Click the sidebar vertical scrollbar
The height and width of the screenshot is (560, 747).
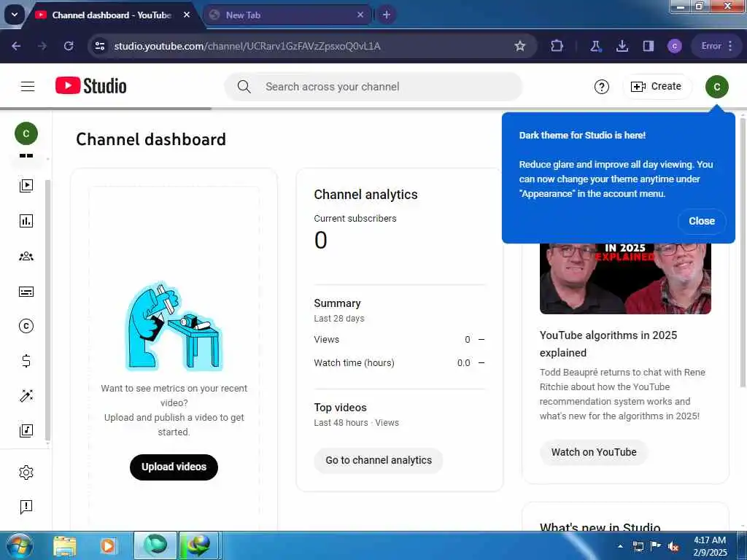[47, 311]
